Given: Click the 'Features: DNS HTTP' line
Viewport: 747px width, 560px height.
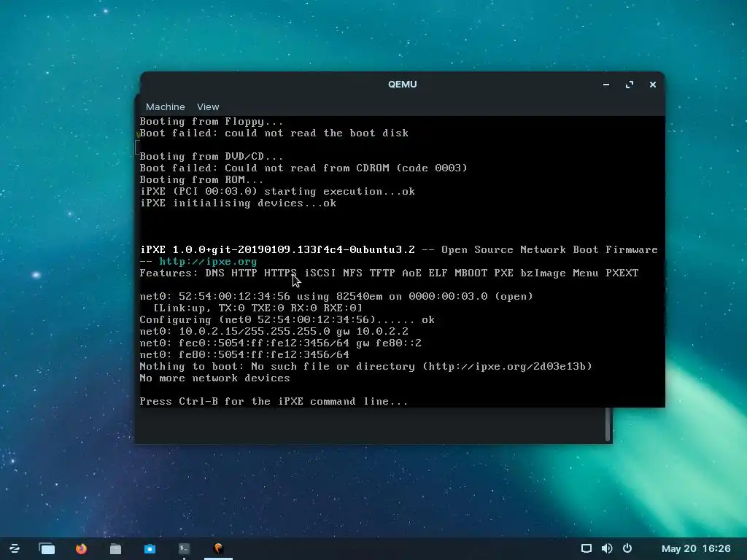Looking at the screenshot, I should [x=389, y=273].
